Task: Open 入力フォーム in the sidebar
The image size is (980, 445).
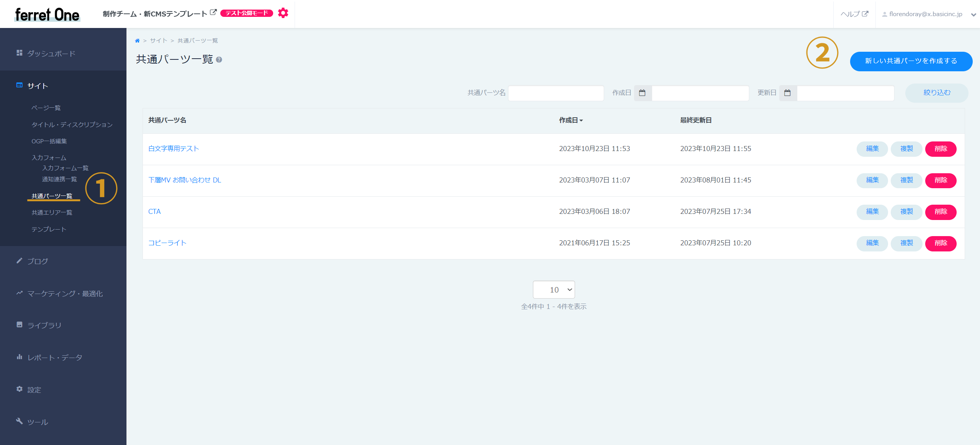Action: (x=49, y=158)
